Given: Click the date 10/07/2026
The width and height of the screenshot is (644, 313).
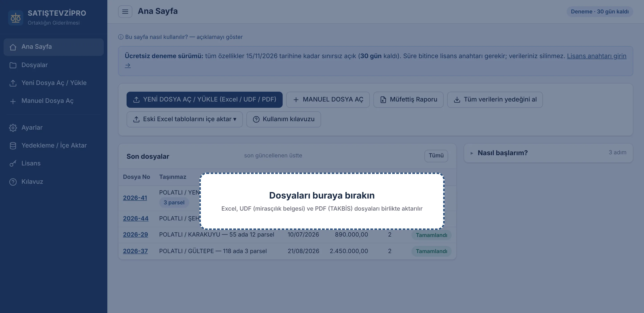Looking at the screenshot, I should (x=303, y=235).
